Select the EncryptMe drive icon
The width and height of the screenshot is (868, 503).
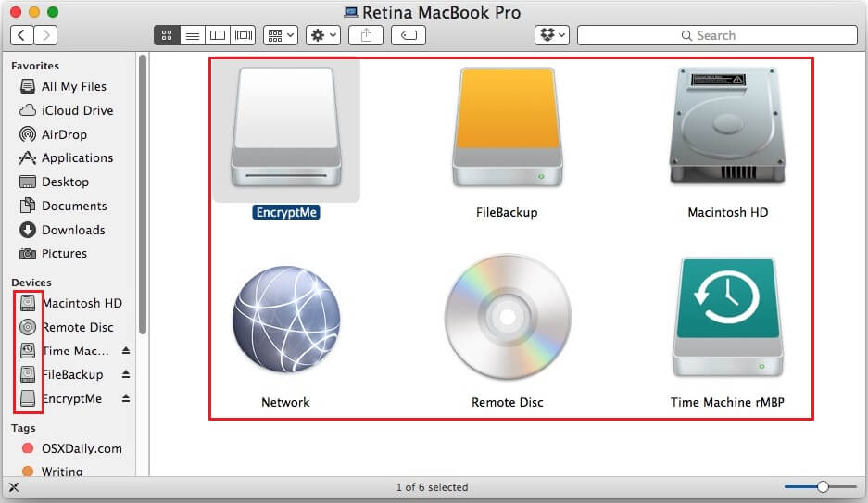pos(286,127)
